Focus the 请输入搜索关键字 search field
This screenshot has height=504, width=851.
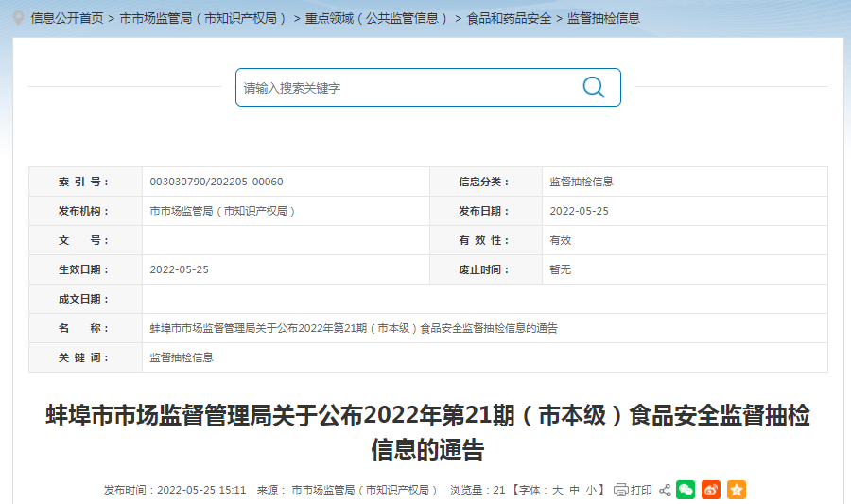407,87
